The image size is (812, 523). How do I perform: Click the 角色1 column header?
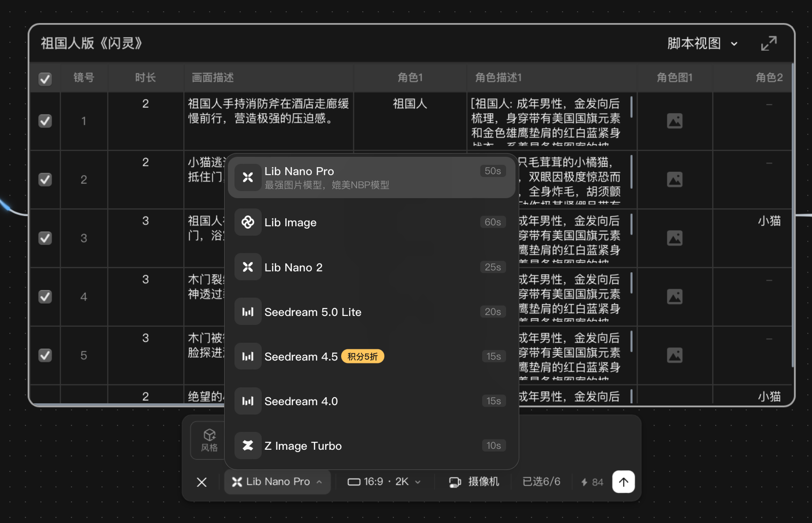coord(410,77)
